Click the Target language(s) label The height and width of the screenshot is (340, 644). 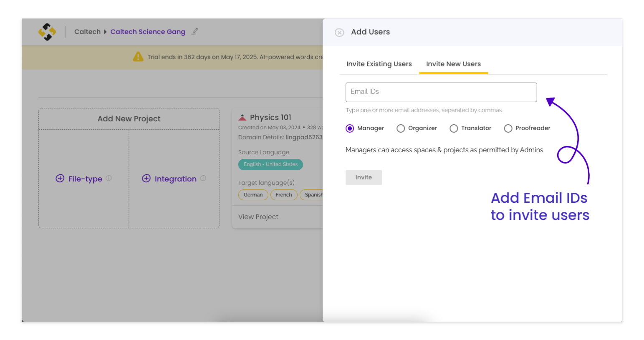(266, 183)
